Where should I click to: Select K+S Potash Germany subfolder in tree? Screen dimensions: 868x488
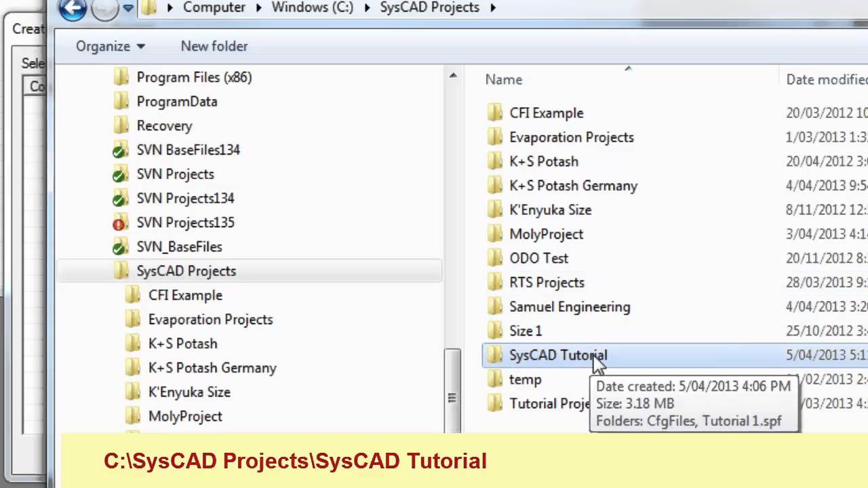tap(212, 368)
